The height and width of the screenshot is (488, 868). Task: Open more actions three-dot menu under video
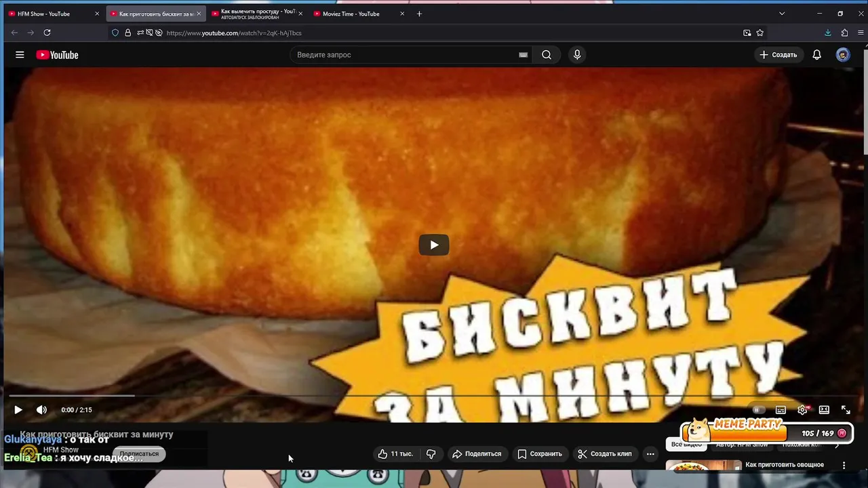click(x=650, y=454)
